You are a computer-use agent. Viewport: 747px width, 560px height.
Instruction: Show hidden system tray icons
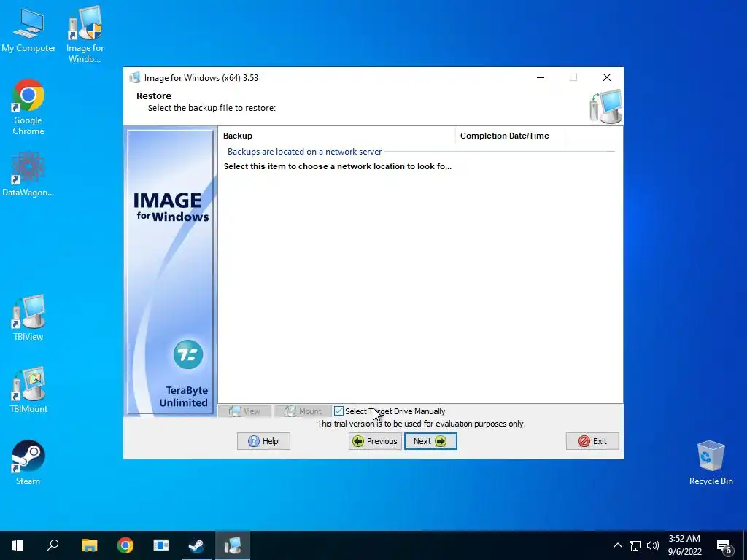point(617,545)
